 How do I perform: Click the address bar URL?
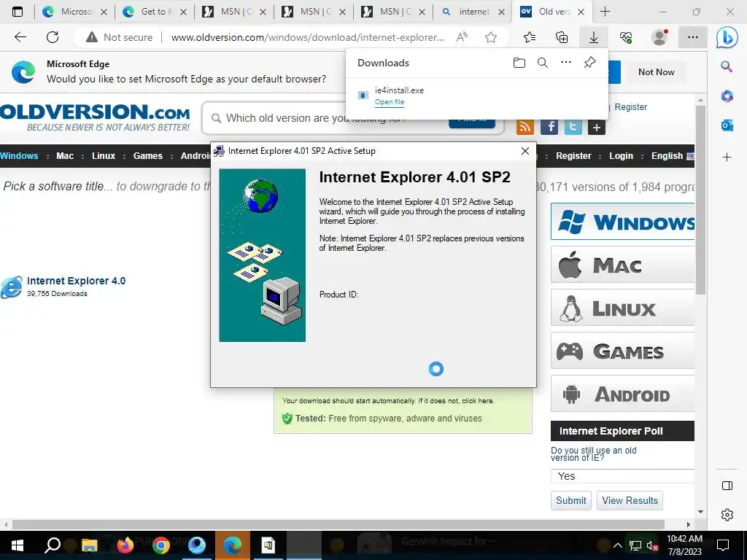(307, 37)
